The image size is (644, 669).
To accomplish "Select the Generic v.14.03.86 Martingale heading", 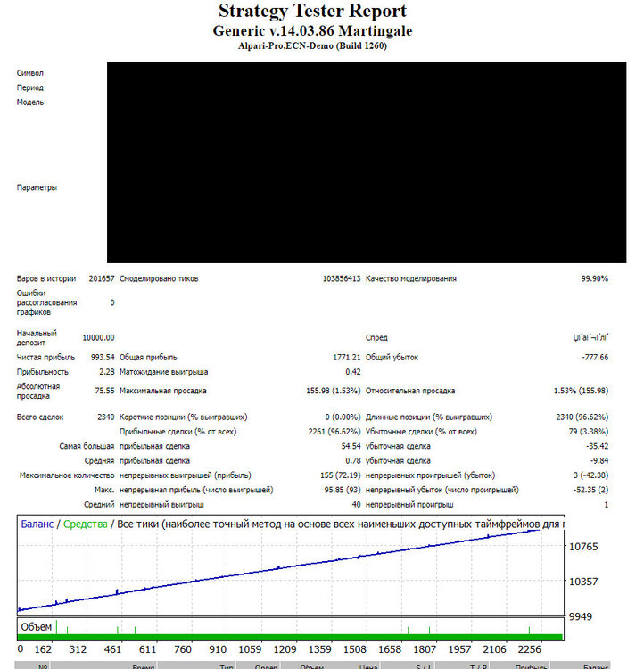I will (312, 30).
